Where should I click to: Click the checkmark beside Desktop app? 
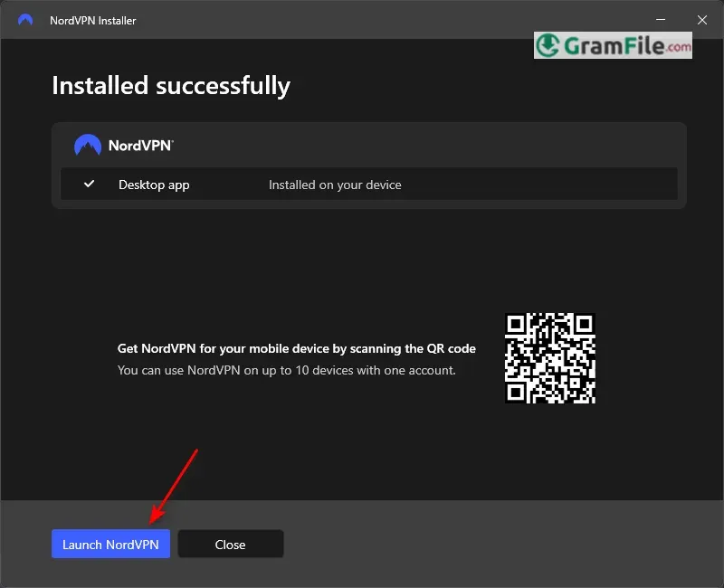(89, 184)
